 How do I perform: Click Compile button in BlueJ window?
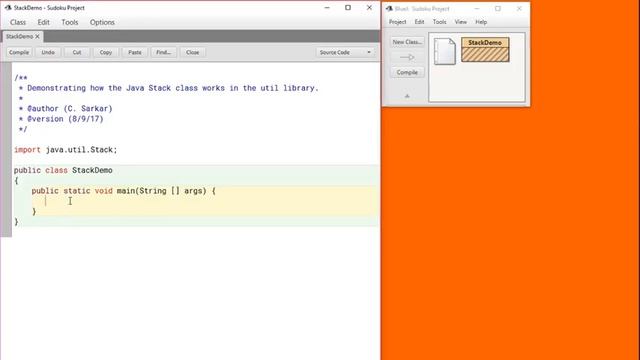[407, 72]
